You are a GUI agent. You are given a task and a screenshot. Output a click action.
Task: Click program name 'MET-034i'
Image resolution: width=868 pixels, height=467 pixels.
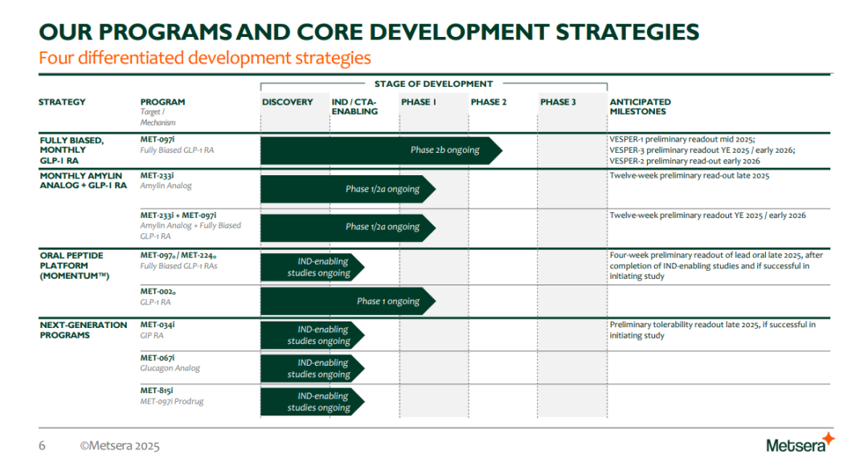click(158, 325)
